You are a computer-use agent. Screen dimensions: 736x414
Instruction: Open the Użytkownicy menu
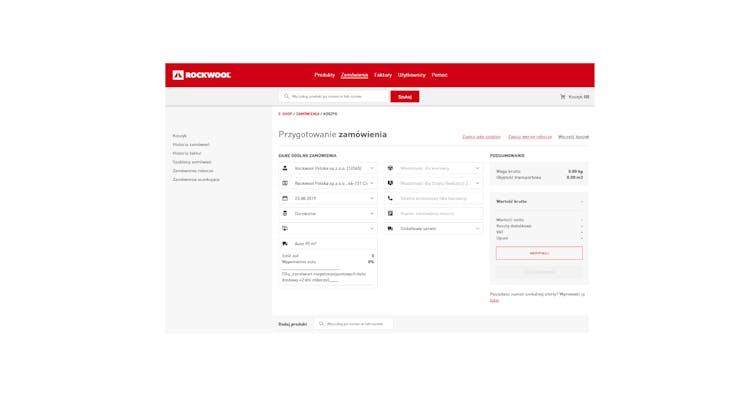point(412,75)
